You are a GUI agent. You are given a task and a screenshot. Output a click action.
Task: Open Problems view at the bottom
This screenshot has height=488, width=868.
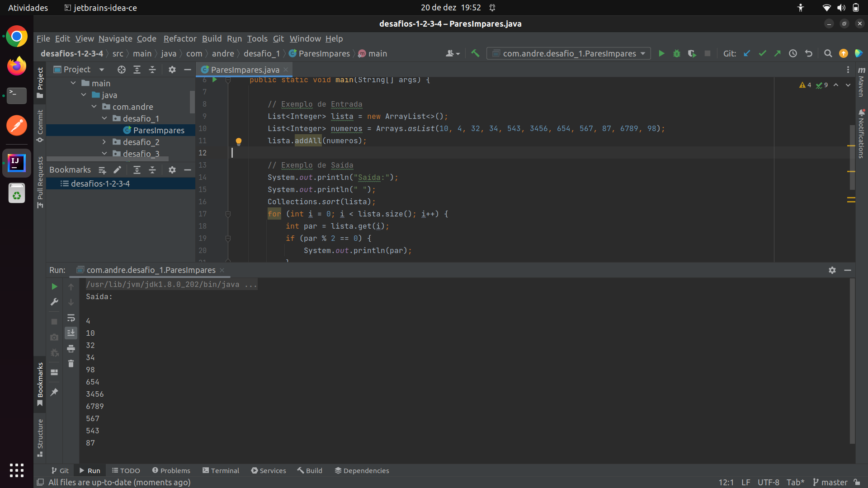tap(171, 470)
